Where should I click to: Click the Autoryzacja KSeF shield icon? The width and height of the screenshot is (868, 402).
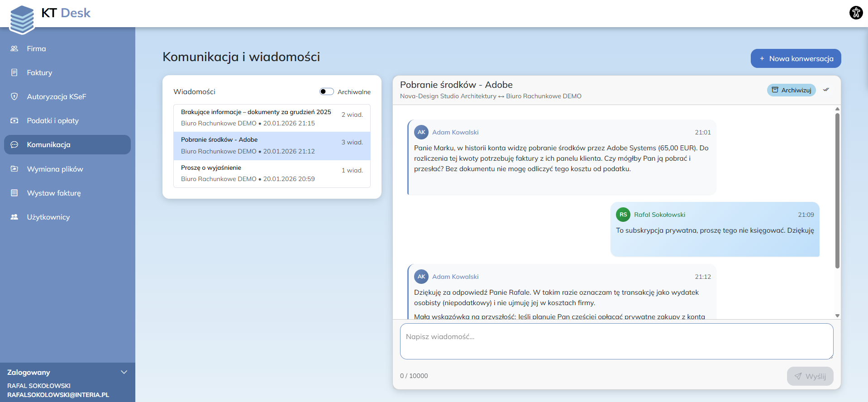click(14, 96)
